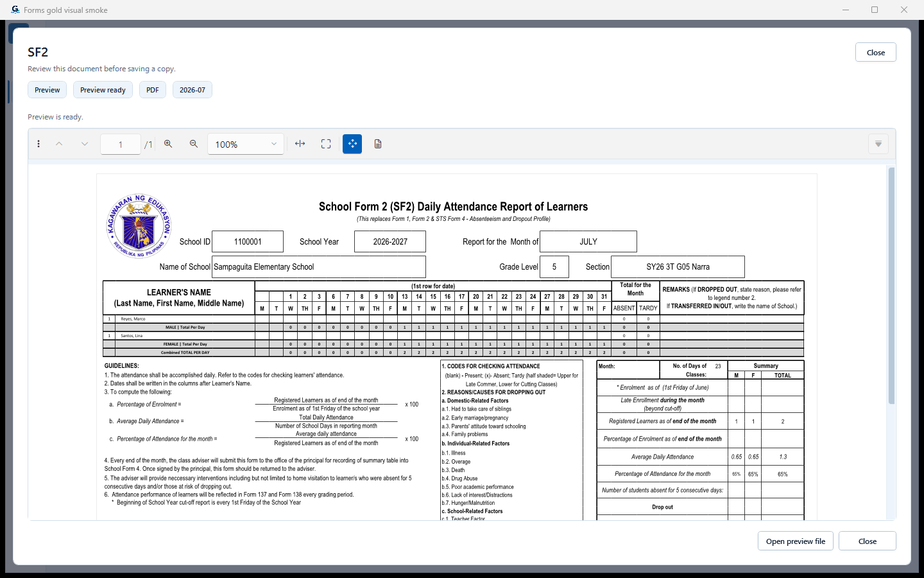Click Sampaguita Elementary School name field
The height and width of the screenshot is (578, 924).
click(319, 267)
